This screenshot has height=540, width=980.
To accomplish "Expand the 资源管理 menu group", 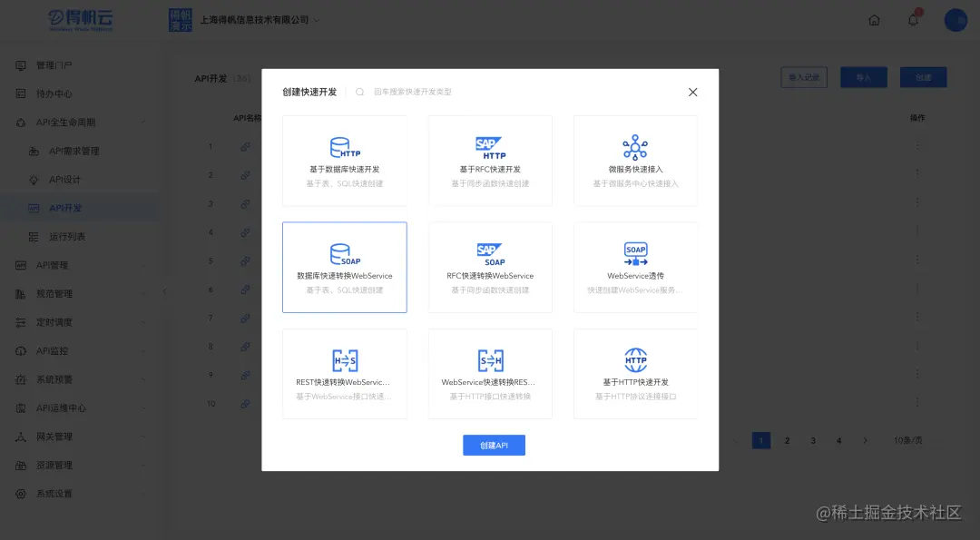I will (x=143, y=465).
